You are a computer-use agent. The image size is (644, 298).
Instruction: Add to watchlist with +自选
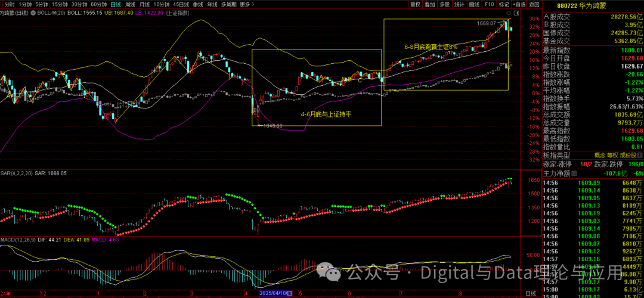click(519, 5)
